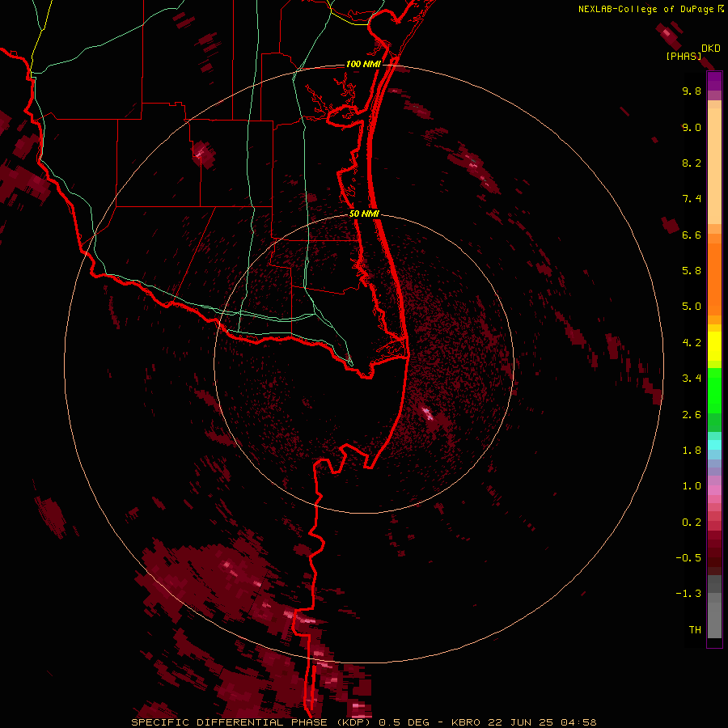The height and width of the screenshot is (728, 728).
Task: Click the 1.0 scale value
Action: click(692, 486)
